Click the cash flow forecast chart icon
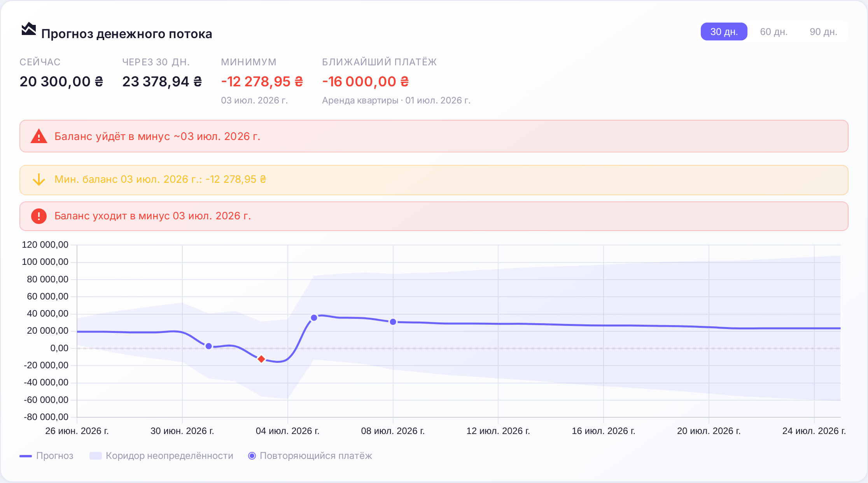Viewport: 868px width, 483px height. coord(29,29)
